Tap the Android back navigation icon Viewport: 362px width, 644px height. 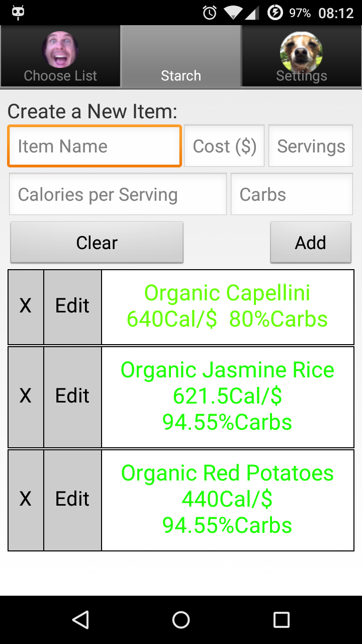80,620
